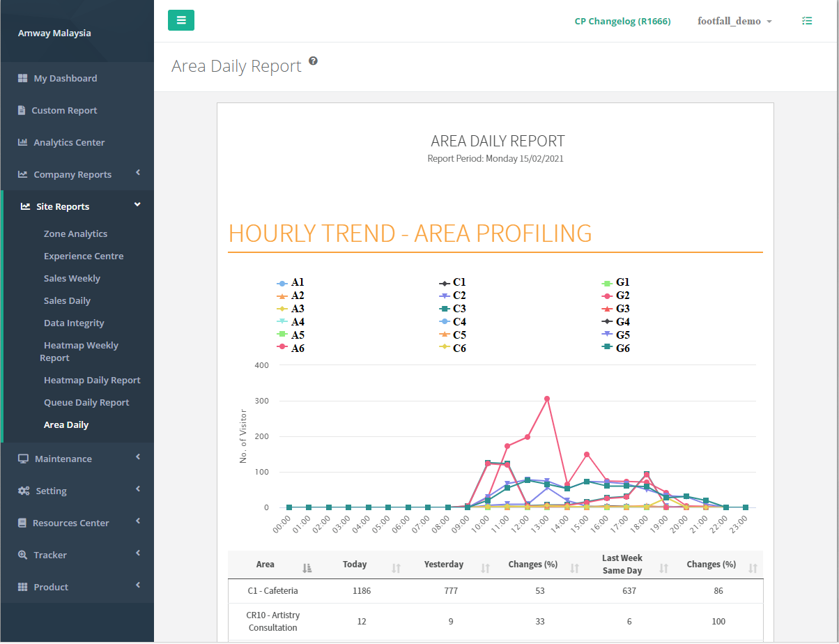This screenshot has height=644, width=839.
Task: Click the Setting gears icon
Action: 23,491
